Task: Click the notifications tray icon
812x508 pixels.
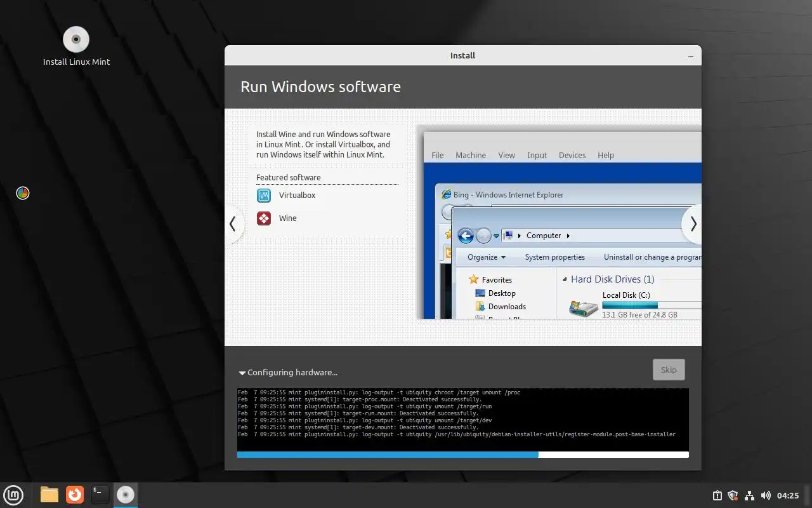Action: 717,495
